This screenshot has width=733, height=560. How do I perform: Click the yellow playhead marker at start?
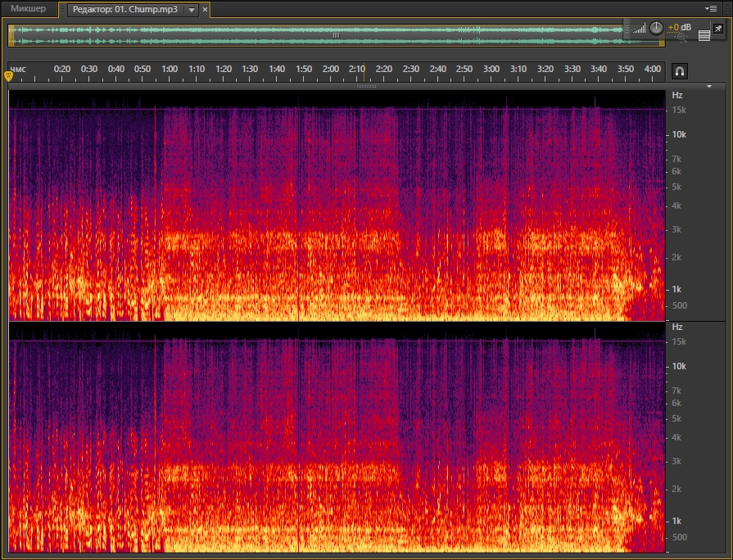[9, 75]
